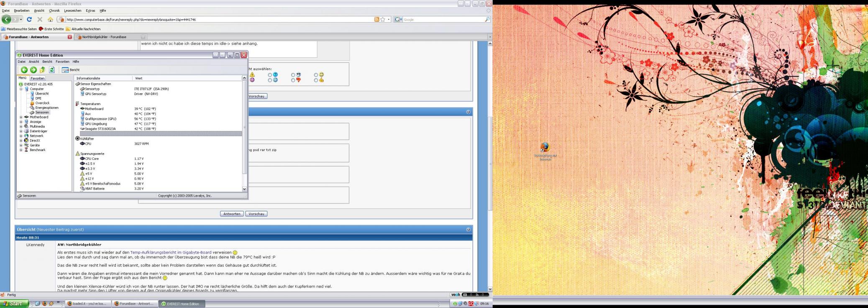Expand the Multimedia tree node

point(21,126)
